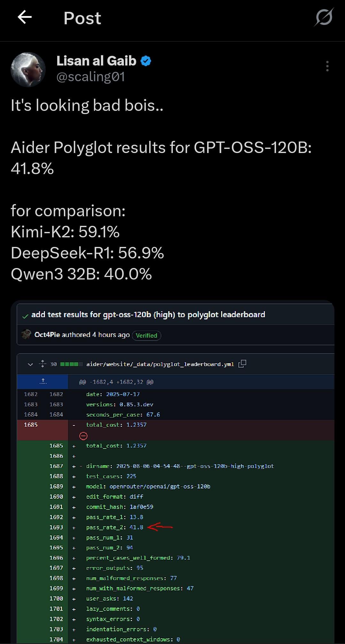Open the @scaling01 handle

click(90, 77)
